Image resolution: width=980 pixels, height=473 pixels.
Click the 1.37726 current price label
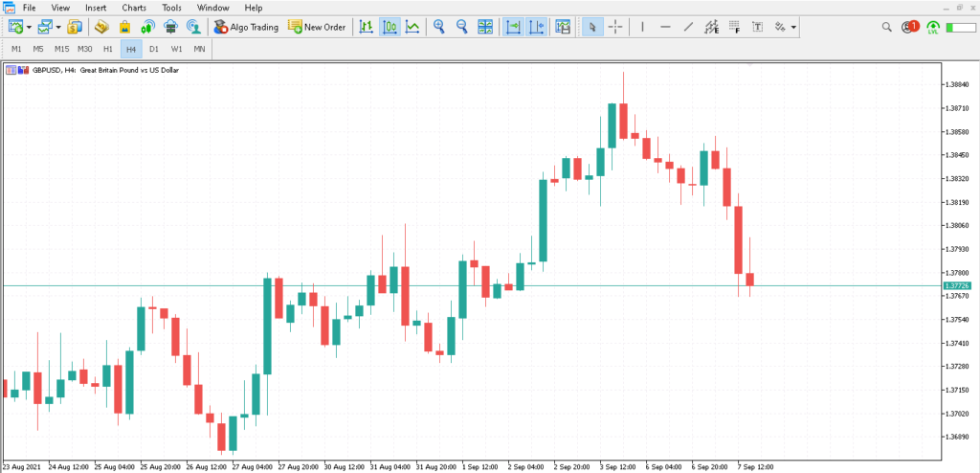coord(956,285)
